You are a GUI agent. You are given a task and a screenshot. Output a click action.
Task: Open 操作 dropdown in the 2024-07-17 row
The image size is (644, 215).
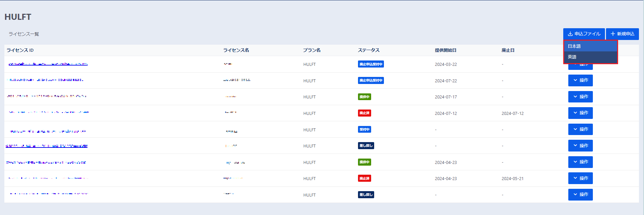pyautogui.click(x=580, y=97)
